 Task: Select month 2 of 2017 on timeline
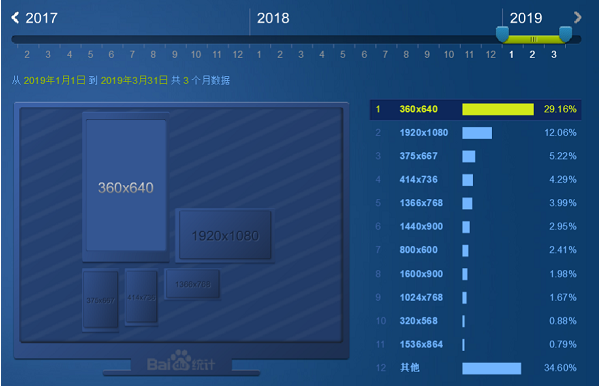click(x=27, y=55)
